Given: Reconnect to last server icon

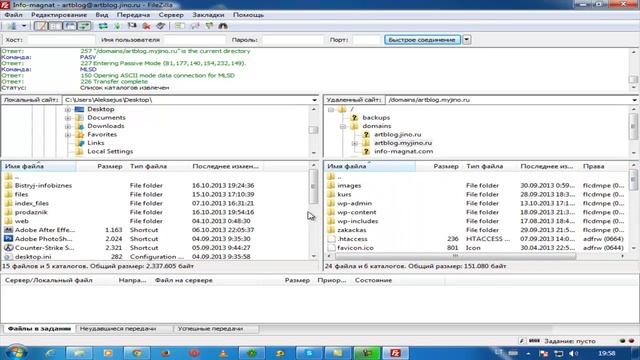Looking at the screenshot, I should click(161, 26).
